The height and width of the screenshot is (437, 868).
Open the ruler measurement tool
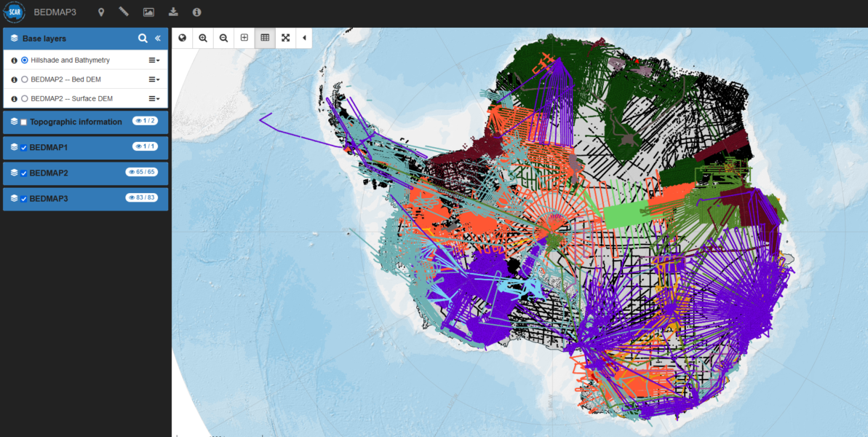[123, 12]
